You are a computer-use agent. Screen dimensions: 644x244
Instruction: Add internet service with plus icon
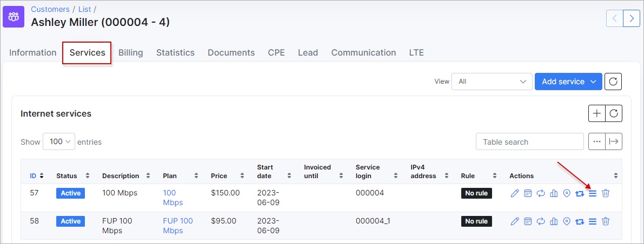[597, 113]
